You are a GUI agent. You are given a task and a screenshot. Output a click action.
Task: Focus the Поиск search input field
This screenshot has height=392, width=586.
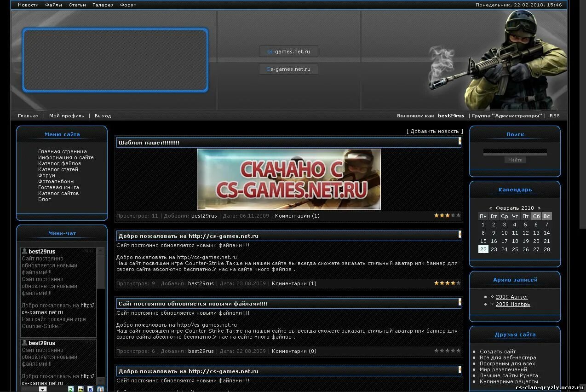(x=515, y=151)
